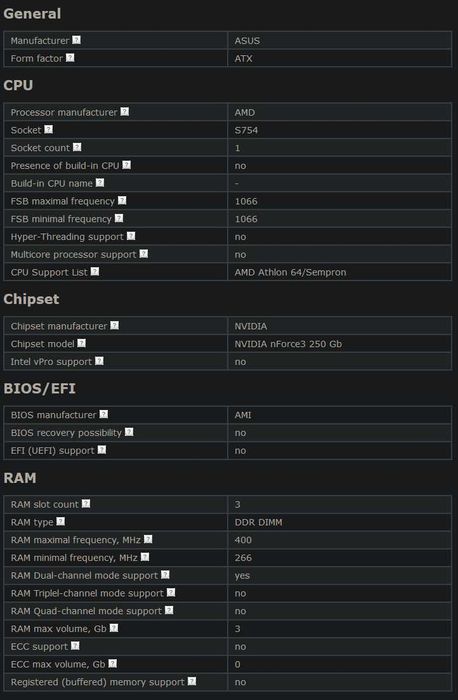Click the help icon next to Socket
This screenshot has height=700, width=458.
[x=49, y=129]
